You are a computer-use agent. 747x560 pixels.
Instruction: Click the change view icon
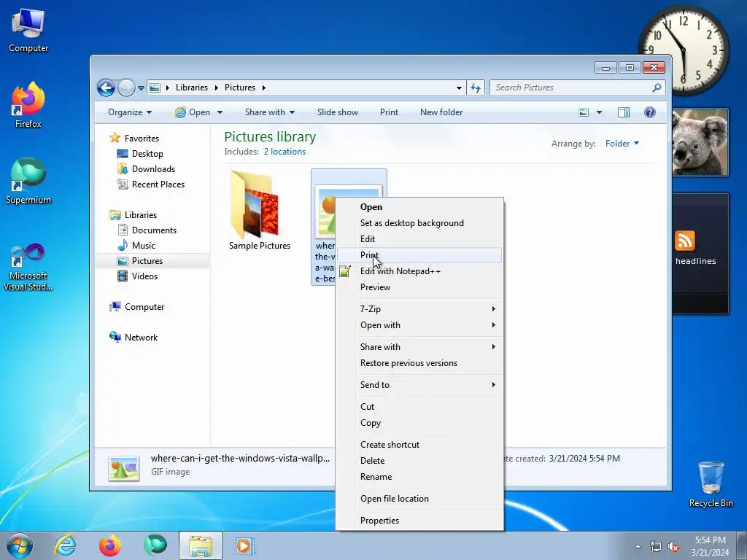coord(584,112)
